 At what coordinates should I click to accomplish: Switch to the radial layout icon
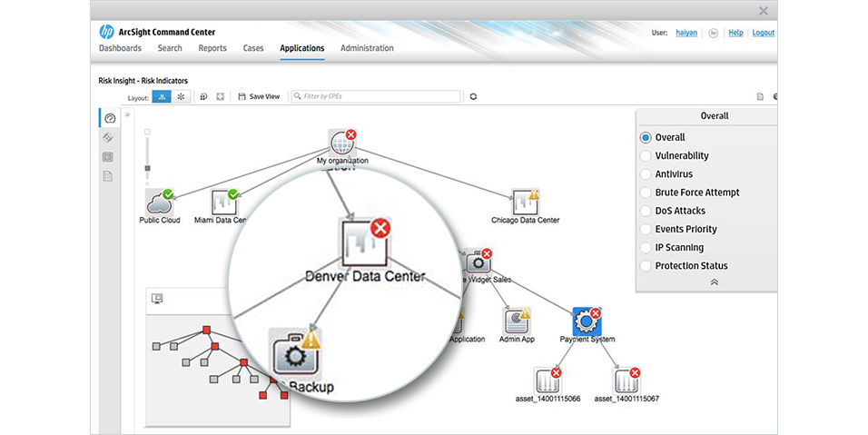point(181,96)
